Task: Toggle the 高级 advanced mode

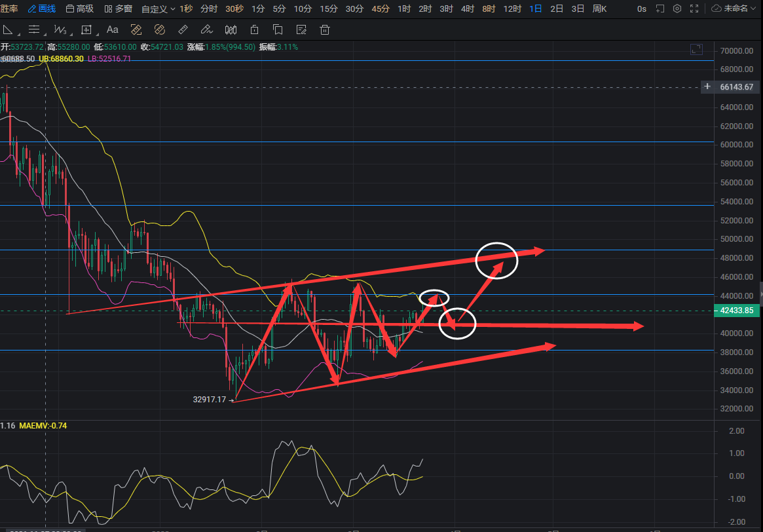Action: (80, 9)
